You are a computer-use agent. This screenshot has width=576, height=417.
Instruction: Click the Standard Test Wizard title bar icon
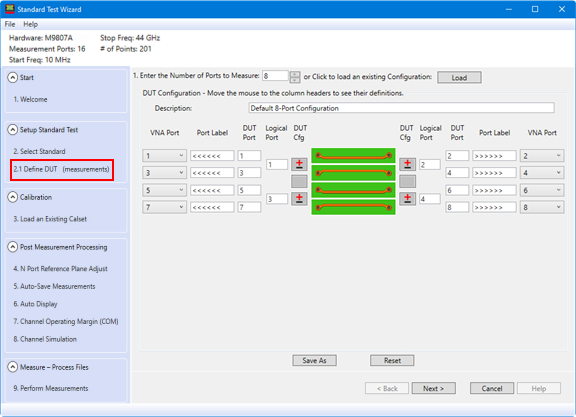coord(10,9)
